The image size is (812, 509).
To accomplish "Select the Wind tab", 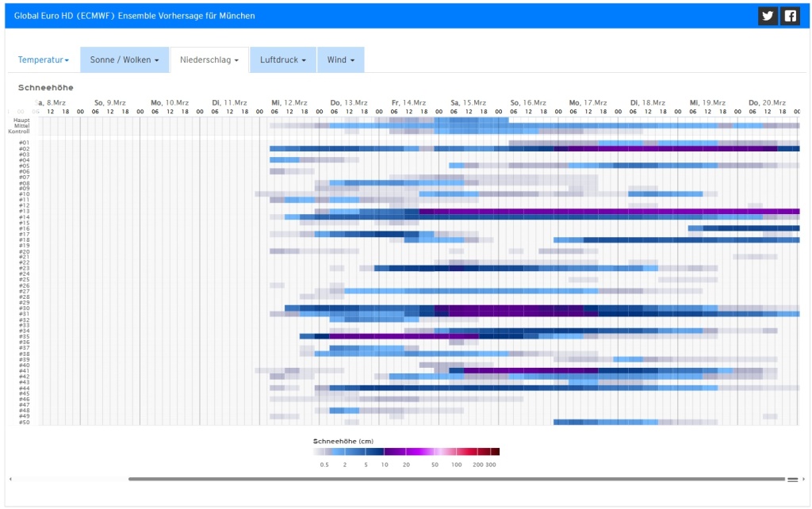I will pyautogui.click(x=341, y=60).
